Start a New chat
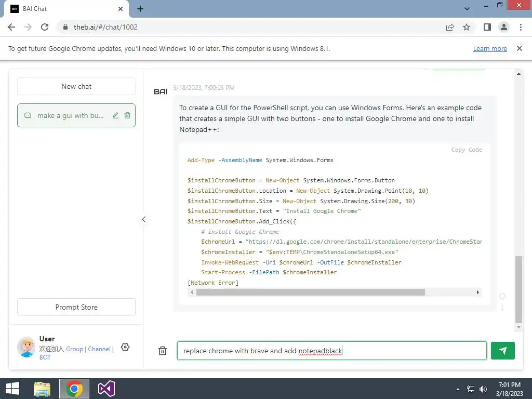This screenshot has width=532, height=399. pos(76,87)
